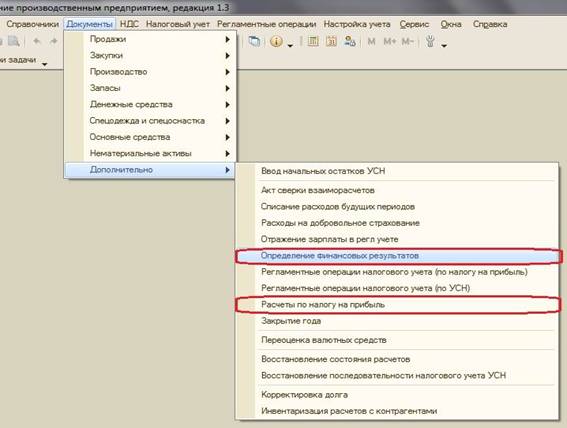
Task: Click the wrench tools icon
Action: point(430,42)
